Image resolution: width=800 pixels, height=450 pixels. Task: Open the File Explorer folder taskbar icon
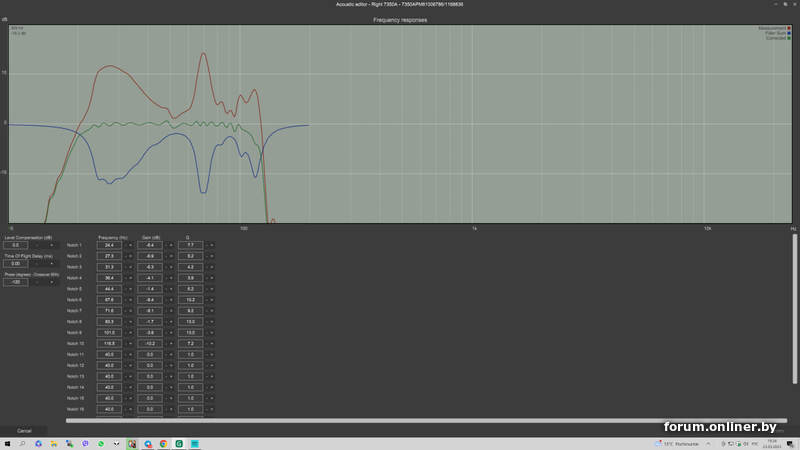pyautogui.click(x=54, y=443)
